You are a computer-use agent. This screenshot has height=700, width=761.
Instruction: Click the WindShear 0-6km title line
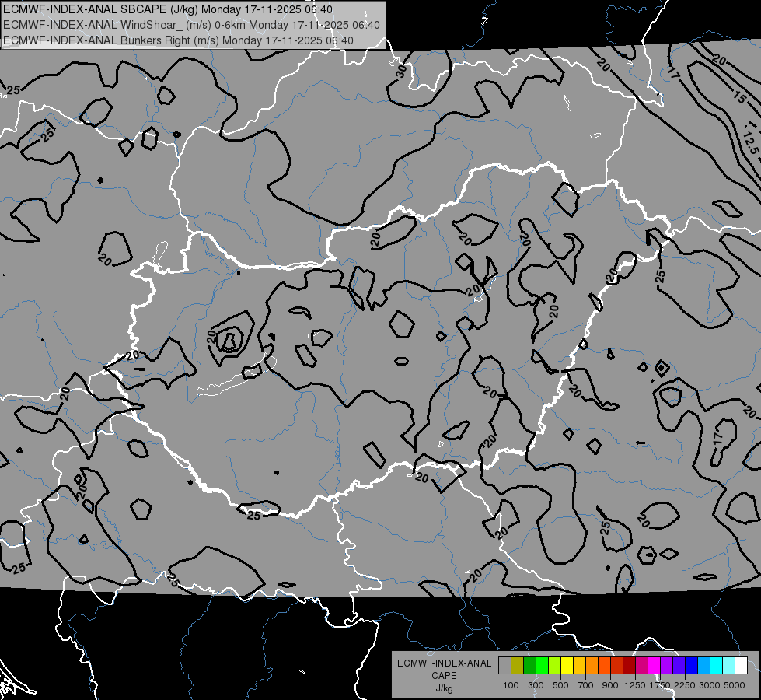click(191, 25)
